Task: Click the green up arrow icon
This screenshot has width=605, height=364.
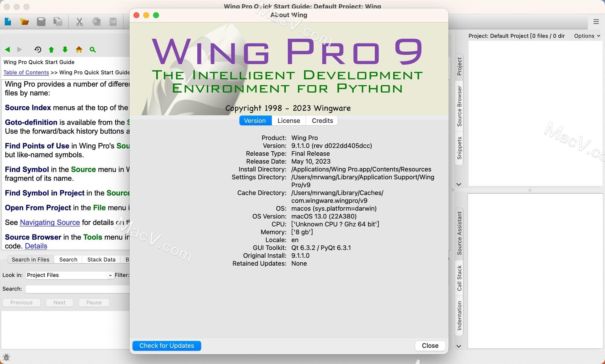Action: point(51,49)
